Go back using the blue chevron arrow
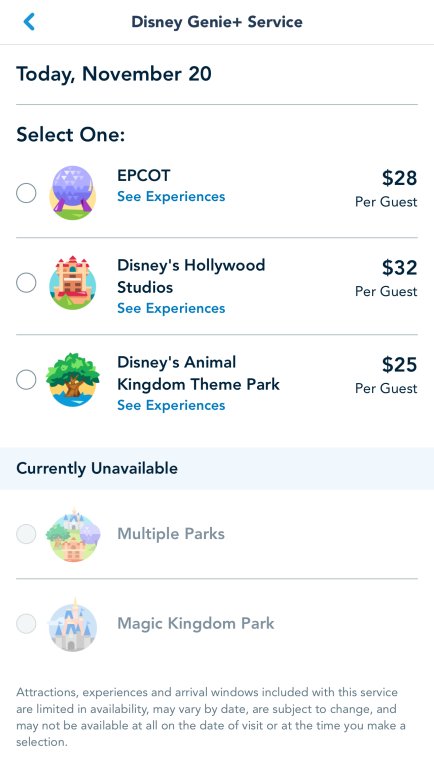 (29, 22)
